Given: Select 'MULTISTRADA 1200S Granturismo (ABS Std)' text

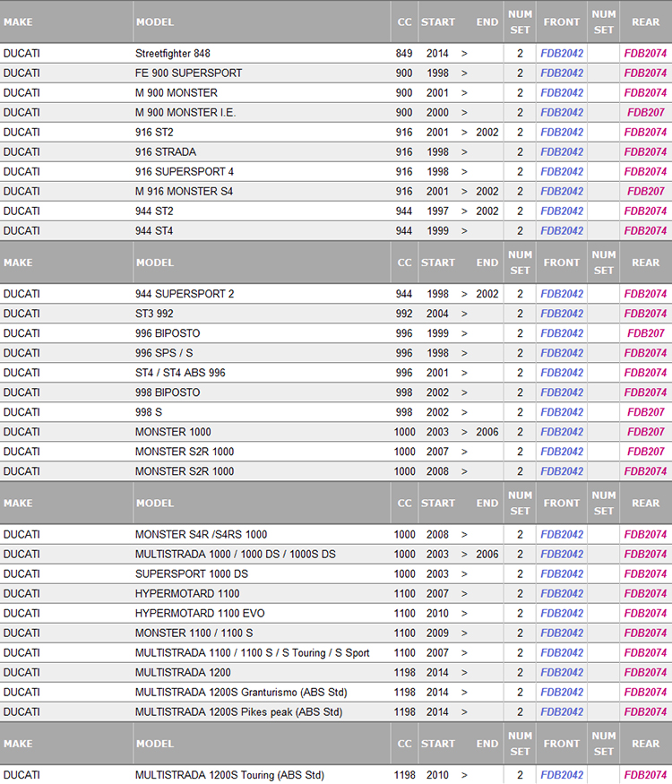Looking at the screenshot, I should [x=241, y=693].
